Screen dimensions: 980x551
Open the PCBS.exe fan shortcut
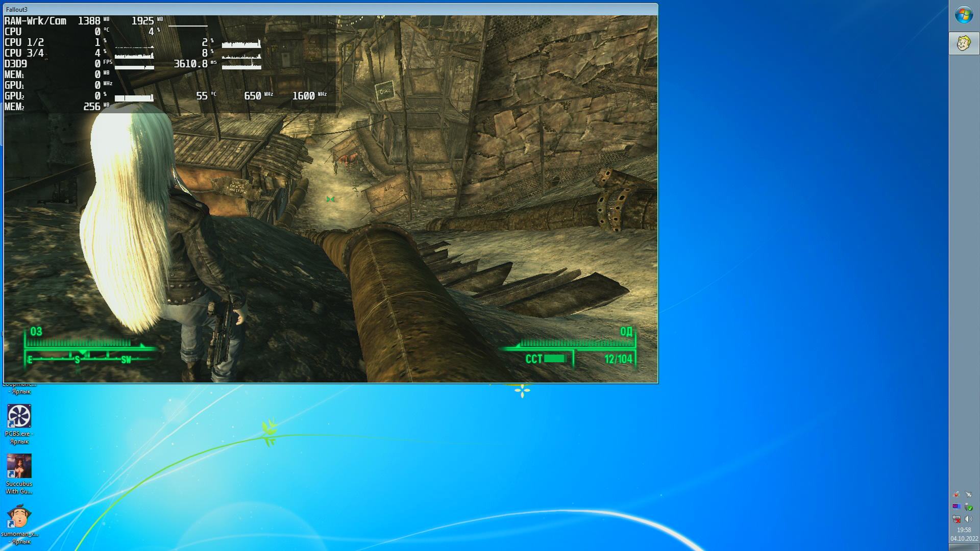point(19,416)
